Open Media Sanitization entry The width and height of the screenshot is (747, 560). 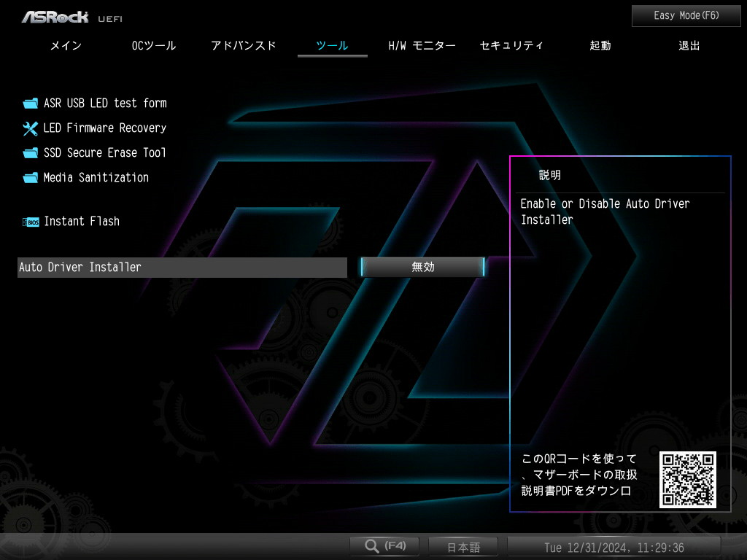96,178
